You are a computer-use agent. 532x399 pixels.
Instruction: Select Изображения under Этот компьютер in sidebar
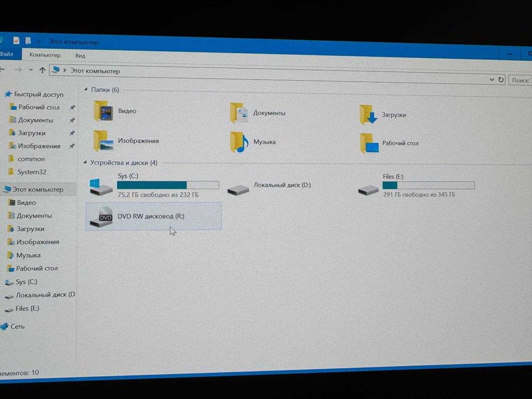tap(38, 242)
